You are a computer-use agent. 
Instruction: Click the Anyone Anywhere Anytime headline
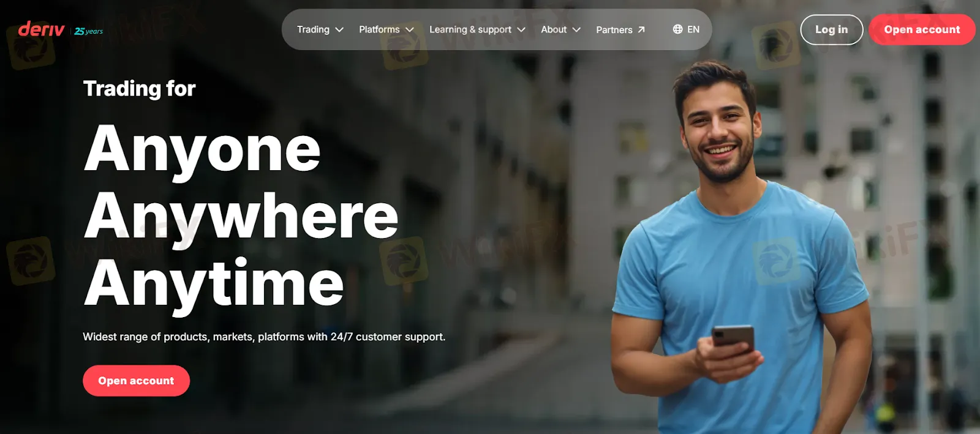(x=241, y=217)
